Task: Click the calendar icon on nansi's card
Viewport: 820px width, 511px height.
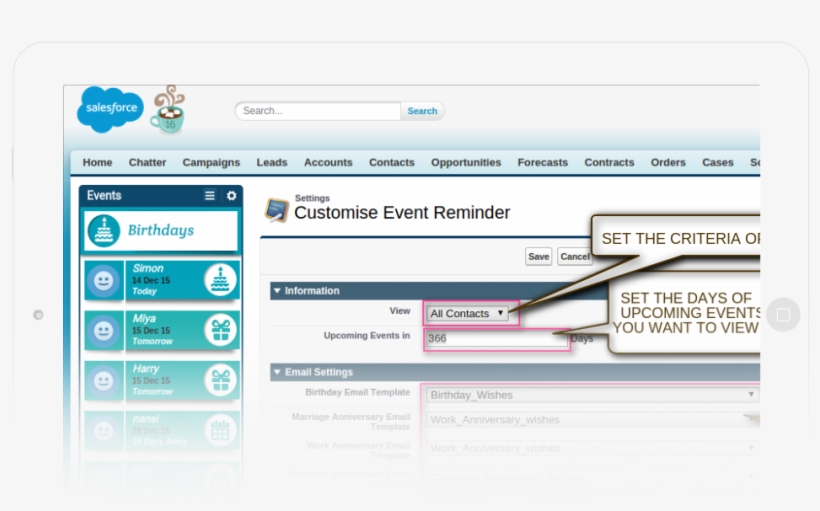Action: click(220, 430)
